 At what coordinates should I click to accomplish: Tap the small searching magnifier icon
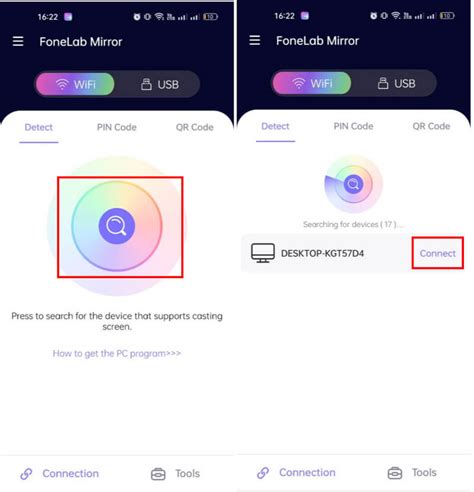(x=353, y=184)
